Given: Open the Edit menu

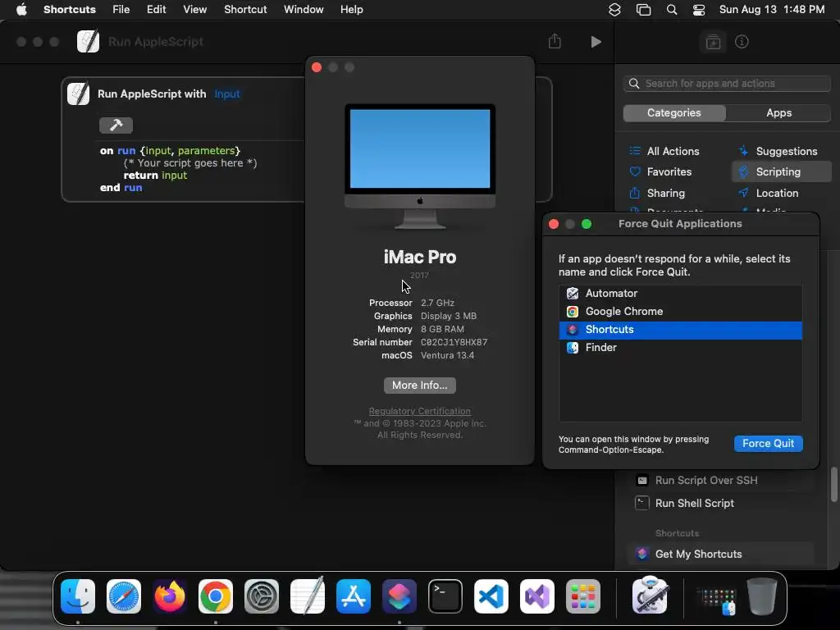Looking at the screenshot, I should 157,10.
